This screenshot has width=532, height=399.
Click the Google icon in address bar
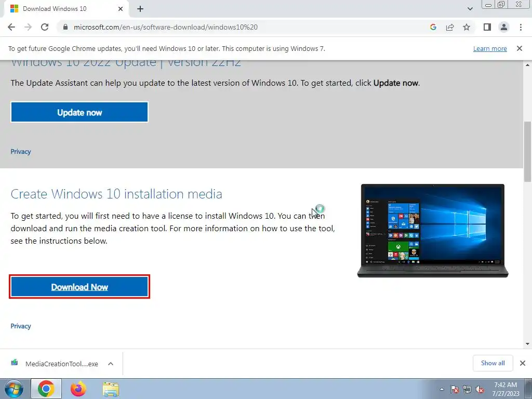coord(433,27)
